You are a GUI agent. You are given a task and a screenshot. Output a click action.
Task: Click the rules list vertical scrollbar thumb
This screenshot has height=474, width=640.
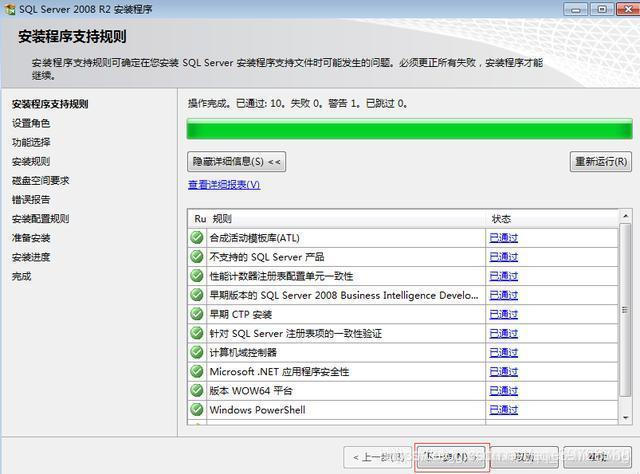coord(625,310)
